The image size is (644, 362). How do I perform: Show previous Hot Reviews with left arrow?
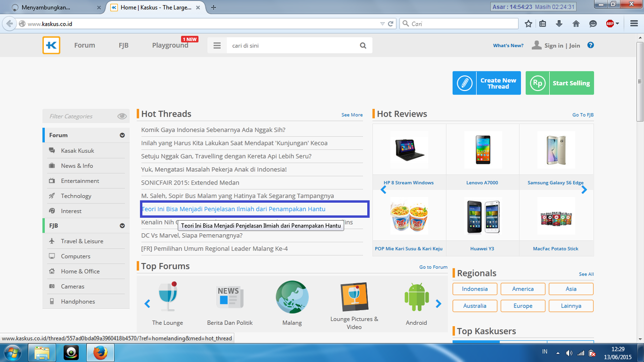coord(383,190)
